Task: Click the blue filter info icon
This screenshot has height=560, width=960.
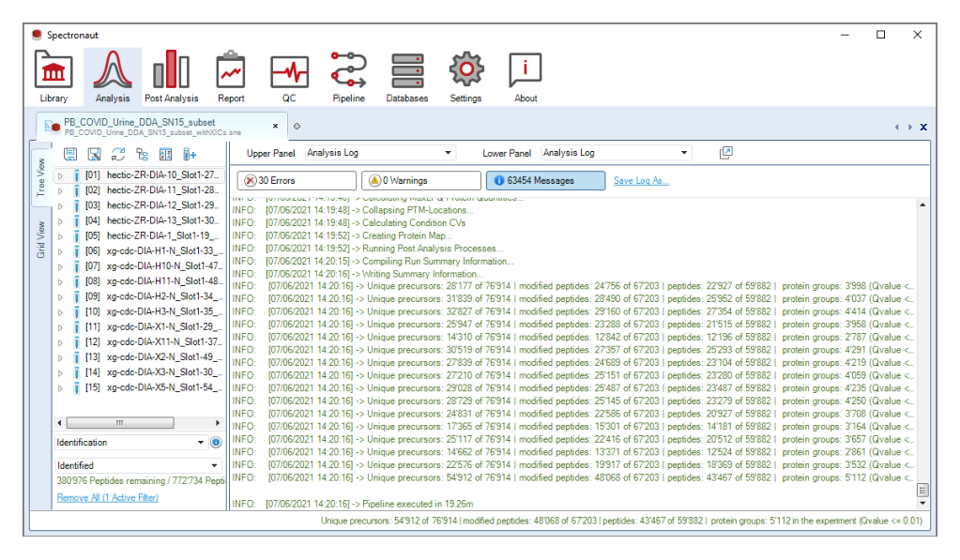Action: 216,442
